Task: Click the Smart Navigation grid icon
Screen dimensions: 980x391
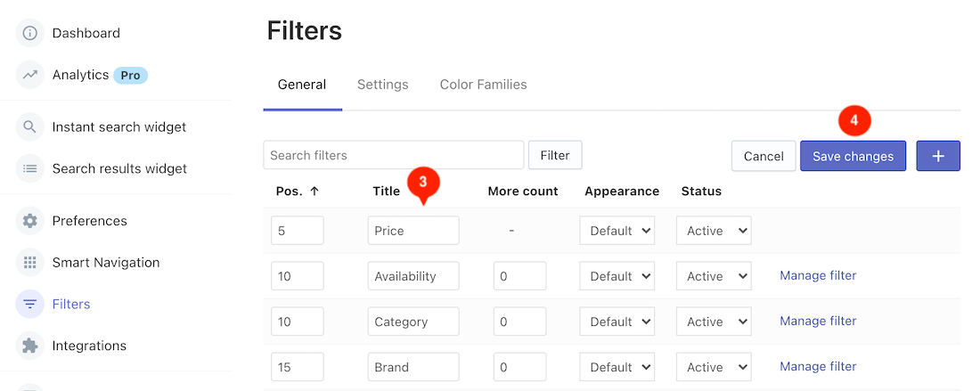Action: coord(30,263)
